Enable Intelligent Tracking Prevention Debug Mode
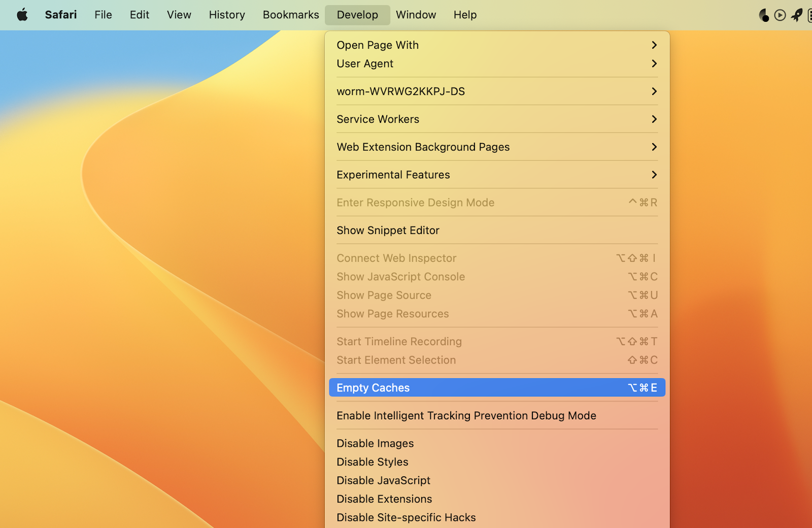The image size is (812, 528). coord(497,416)
